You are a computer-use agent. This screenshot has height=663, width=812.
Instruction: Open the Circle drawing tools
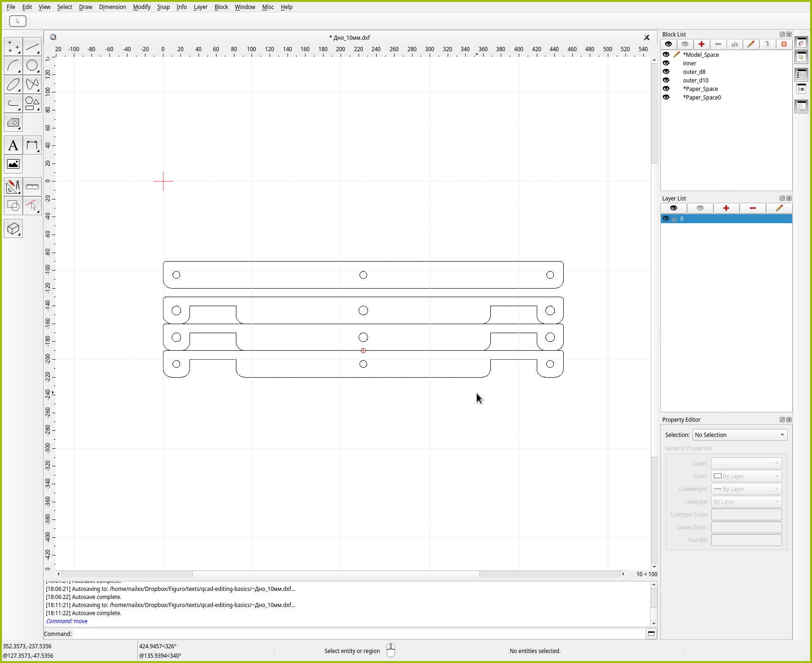pyautogui.click(x=32, y=66)
